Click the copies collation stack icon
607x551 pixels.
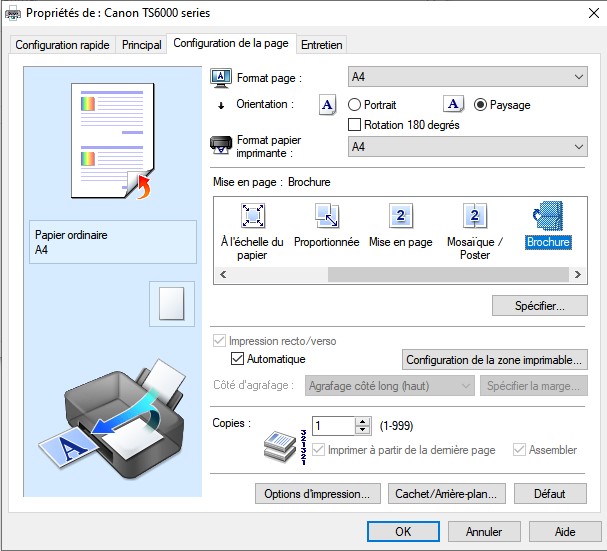(280, 446)
